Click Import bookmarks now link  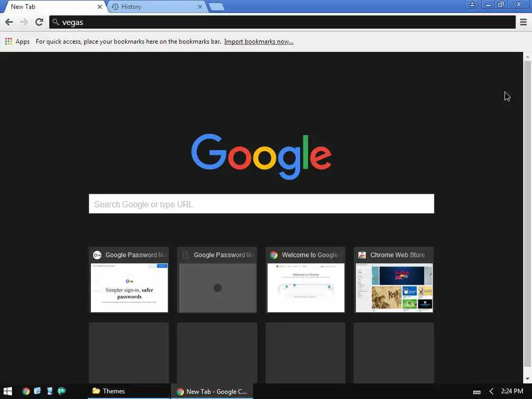coord(259,42)
